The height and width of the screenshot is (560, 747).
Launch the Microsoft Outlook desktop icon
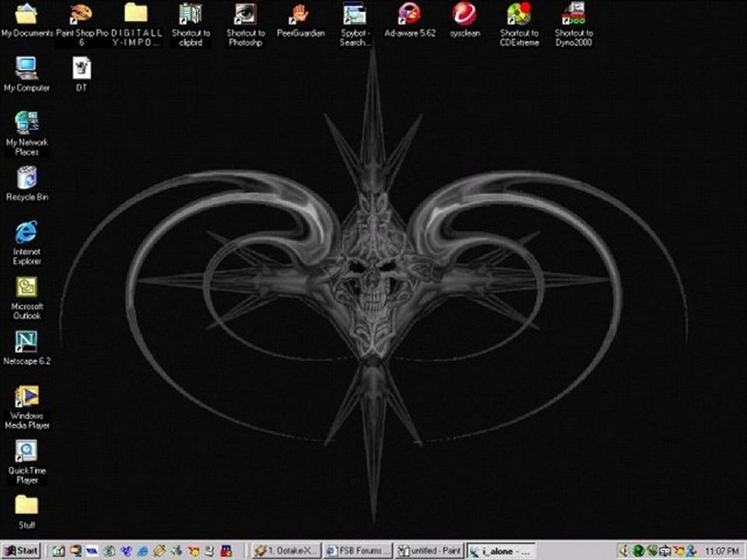pyautogui.click(x=26, y=298)
